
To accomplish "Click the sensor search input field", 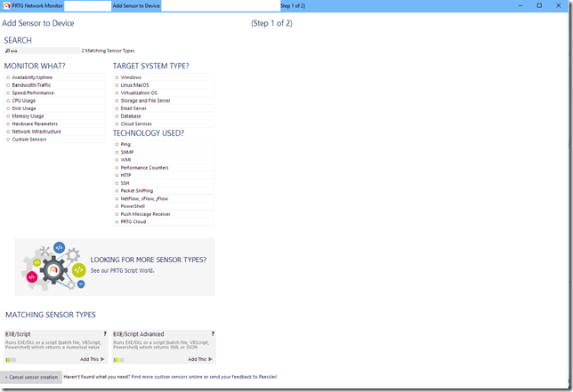I will pyautogui.click(x=42, y=51).
